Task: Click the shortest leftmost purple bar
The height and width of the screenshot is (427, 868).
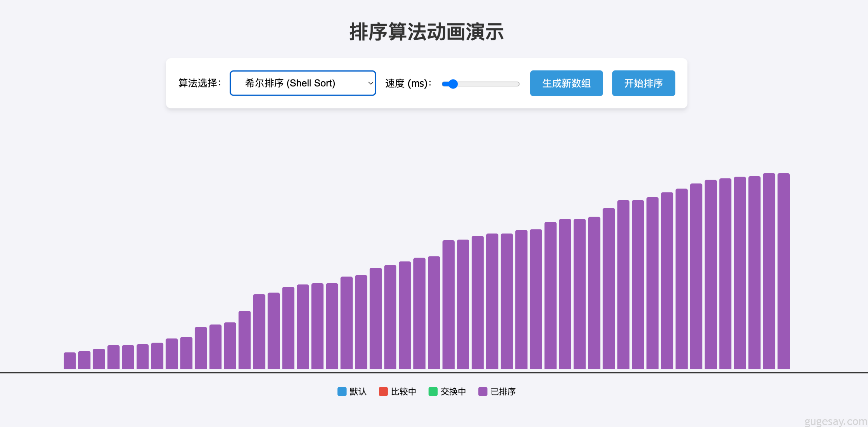Action: click(70, 361)
